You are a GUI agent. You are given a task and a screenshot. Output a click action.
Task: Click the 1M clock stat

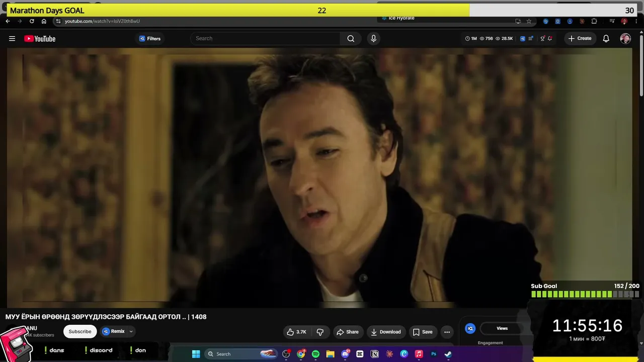(x=471, y=39)
